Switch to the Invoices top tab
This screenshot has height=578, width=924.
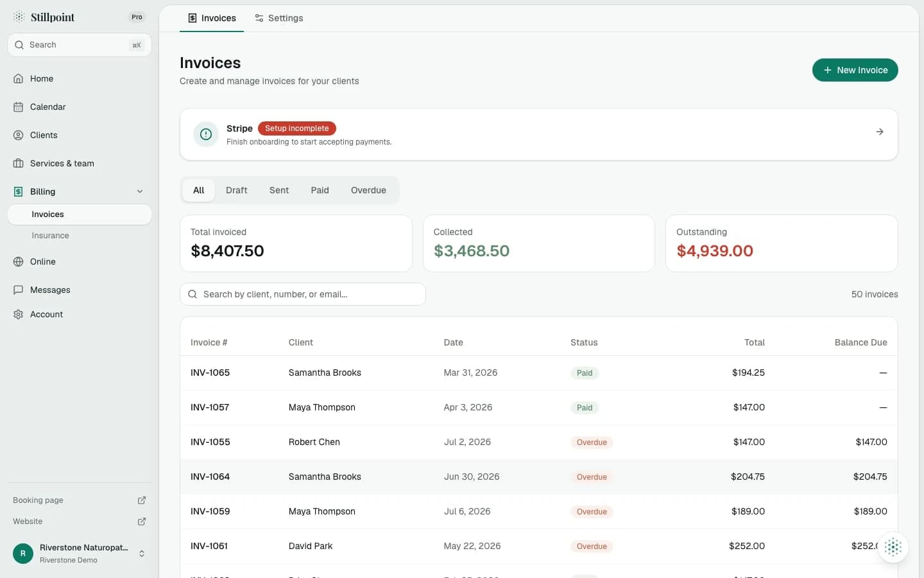212,18
